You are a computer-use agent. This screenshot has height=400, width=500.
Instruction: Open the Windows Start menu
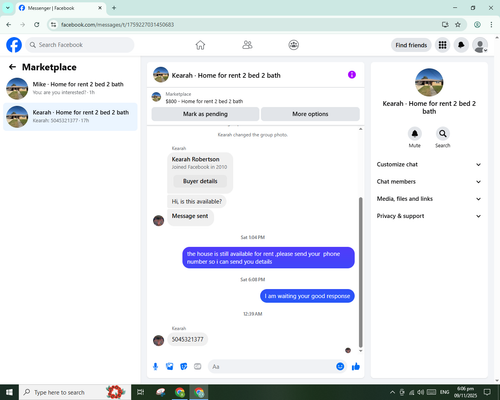pyautogui.click(x=9, y=392)
